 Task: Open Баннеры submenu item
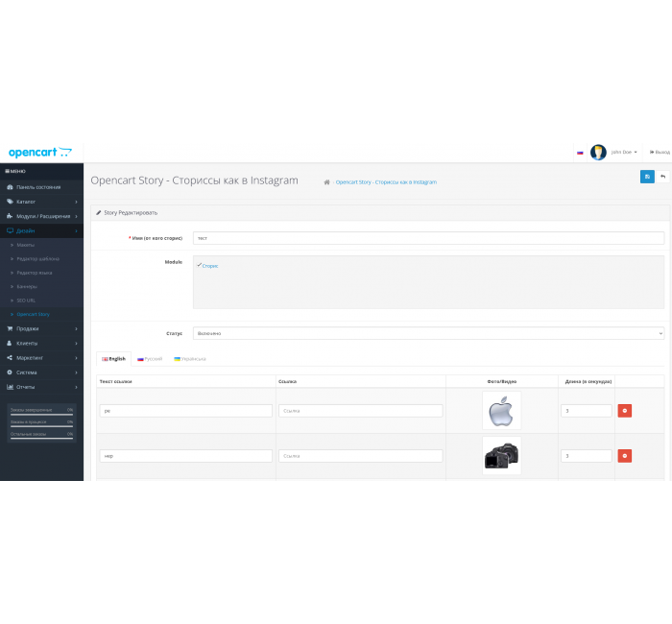[27, 286]
